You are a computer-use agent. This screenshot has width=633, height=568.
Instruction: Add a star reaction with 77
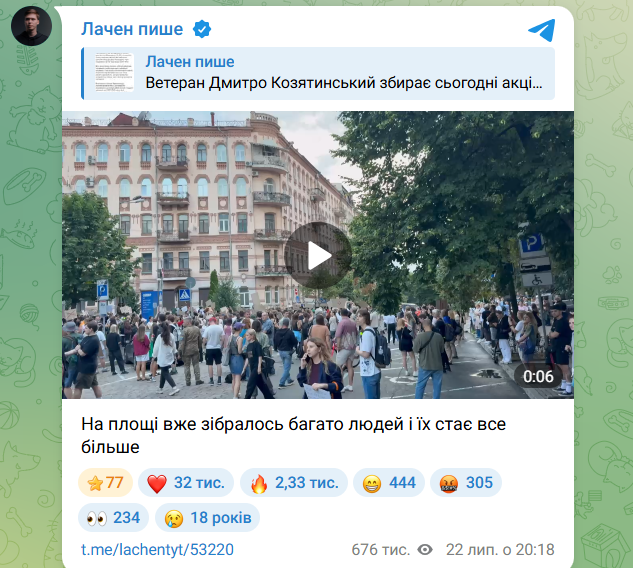105,482
